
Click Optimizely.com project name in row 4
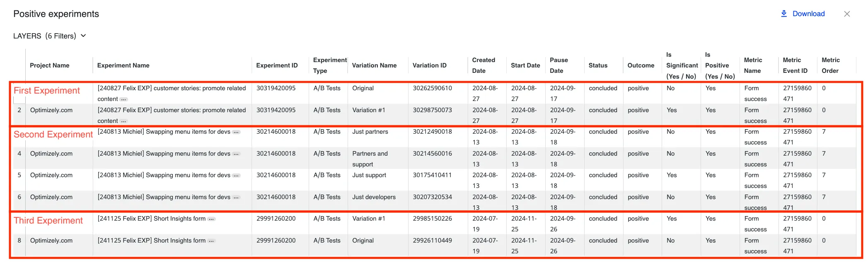tap(51, 154)
